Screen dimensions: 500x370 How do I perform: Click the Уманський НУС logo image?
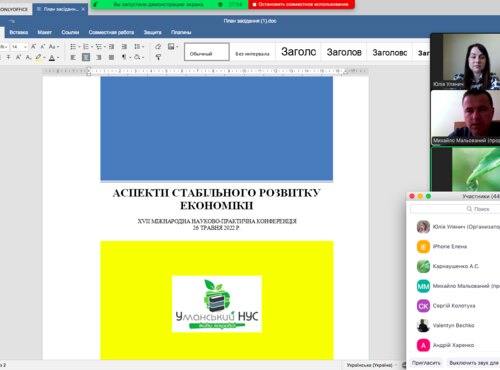(x=217, y=304)
